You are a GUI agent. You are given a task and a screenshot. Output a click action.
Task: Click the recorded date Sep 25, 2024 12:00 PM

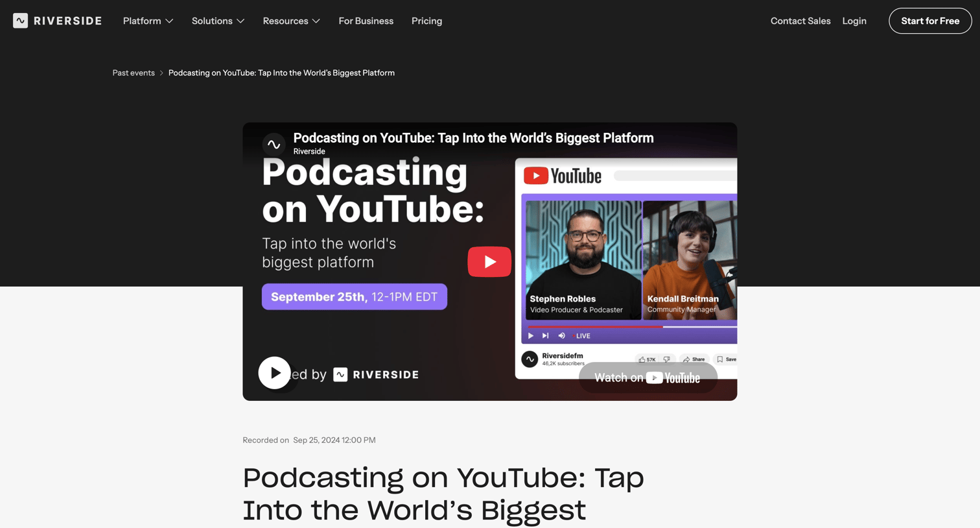point(334,440)
